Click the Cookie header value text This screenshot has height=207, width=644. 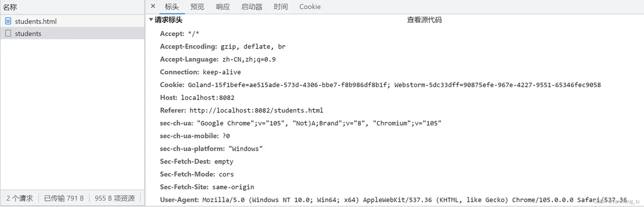click(394, 85)
